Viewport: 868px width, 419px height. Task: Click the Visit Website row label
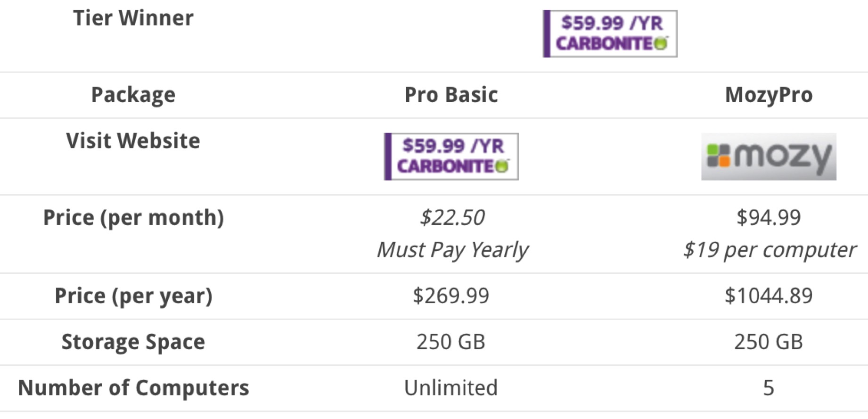(133, 140)
